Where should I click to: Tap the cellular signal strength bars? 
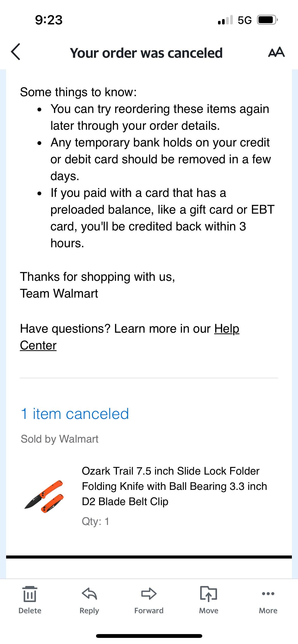point(225,20)
